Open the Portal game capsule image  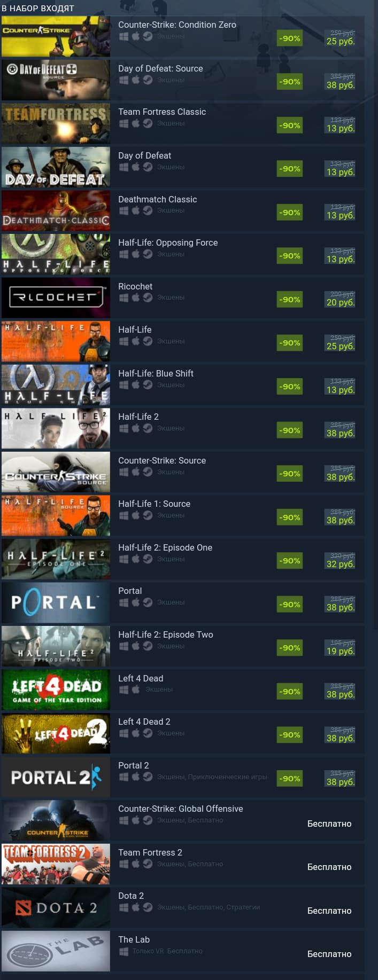[x=56, y=603]
